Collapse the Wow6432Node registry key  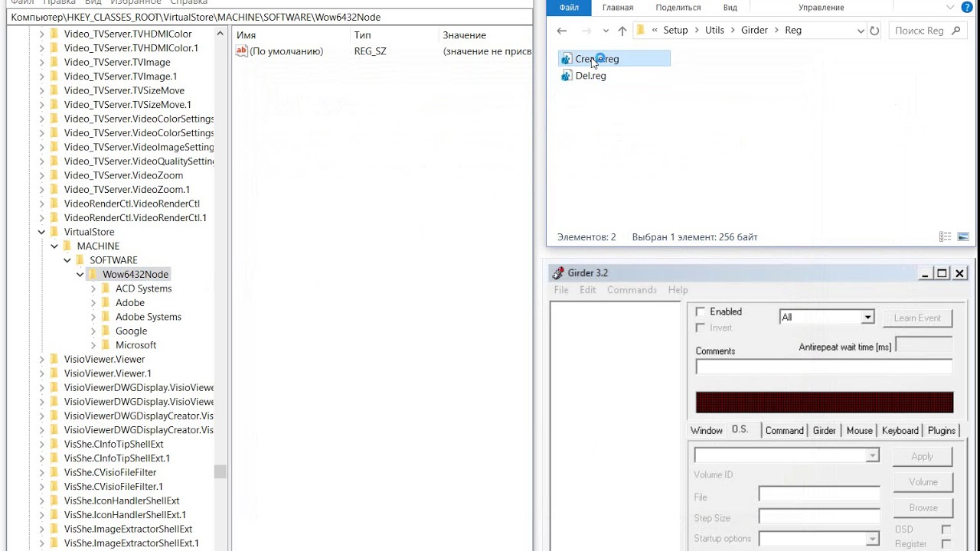80,274
